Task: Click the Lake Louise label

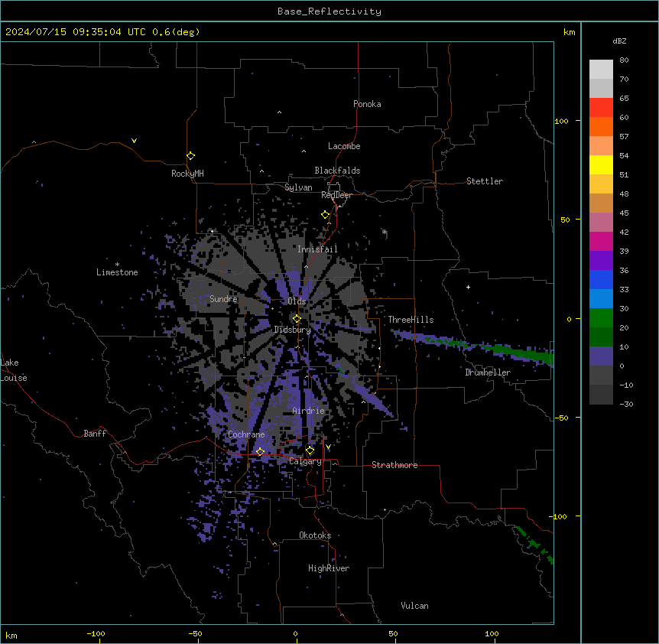Action: click(14, 370)
